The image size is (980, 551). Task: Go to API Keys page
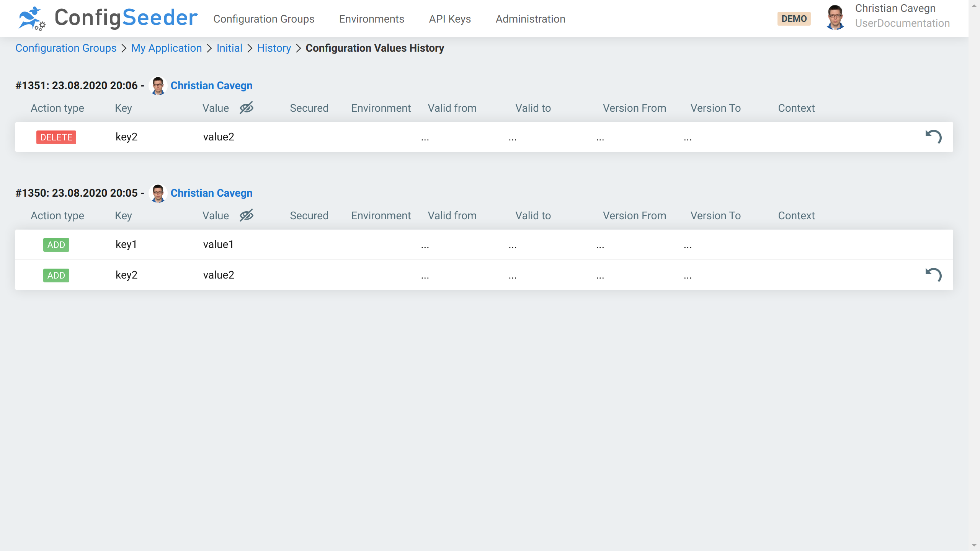click(450, 19)
